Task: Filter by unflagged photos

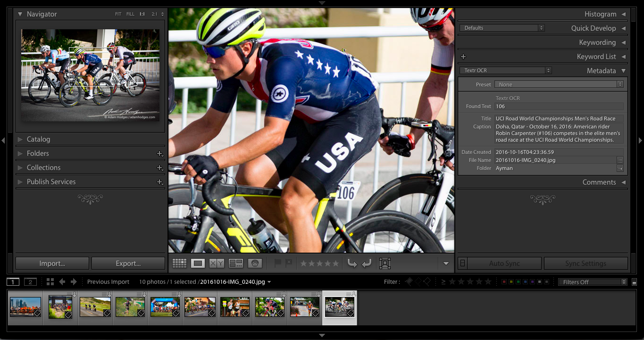Action: click(418, 282)
